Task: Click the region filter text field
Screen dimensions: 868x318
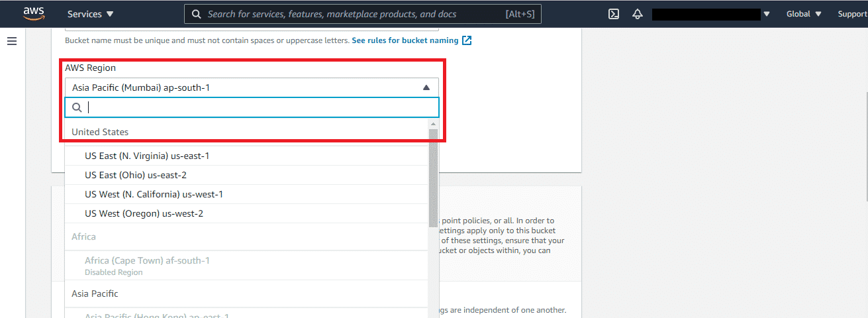Action: [x=258, y=108]
